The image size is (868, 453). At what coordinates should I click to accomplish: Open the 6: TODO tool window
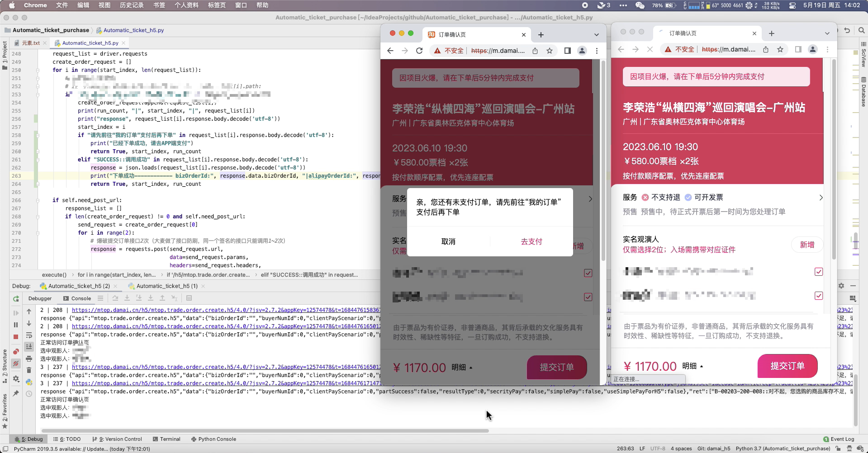[67, 439]
